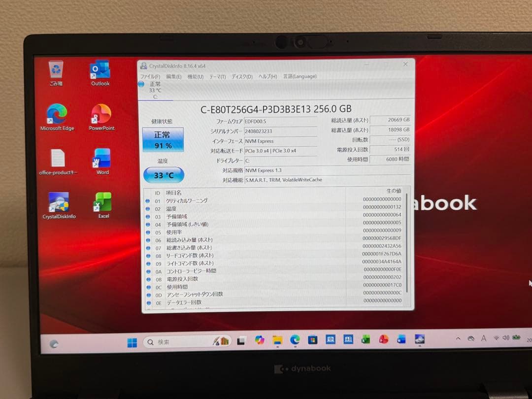Check the battery tray icon
Viewport: 532px width, 399px height.
click(516, 337)
